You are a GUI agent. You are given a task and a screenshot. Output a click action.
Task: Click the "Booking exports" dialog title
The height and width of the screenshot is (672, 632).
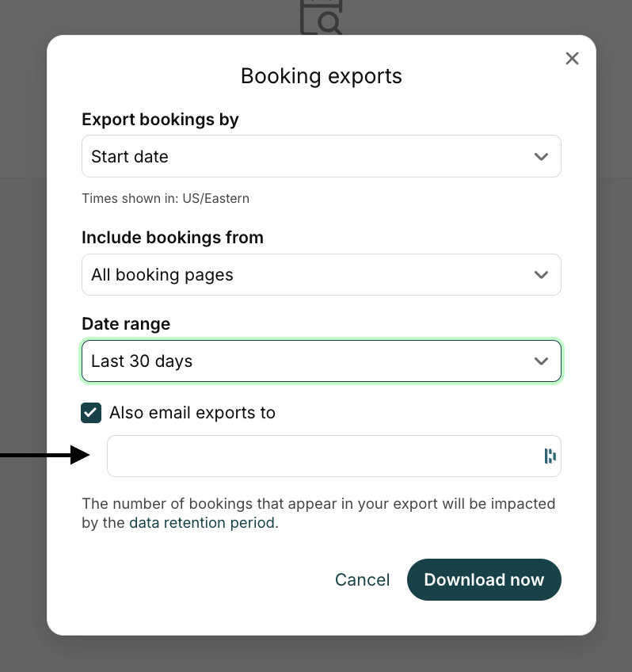point(322,76)
